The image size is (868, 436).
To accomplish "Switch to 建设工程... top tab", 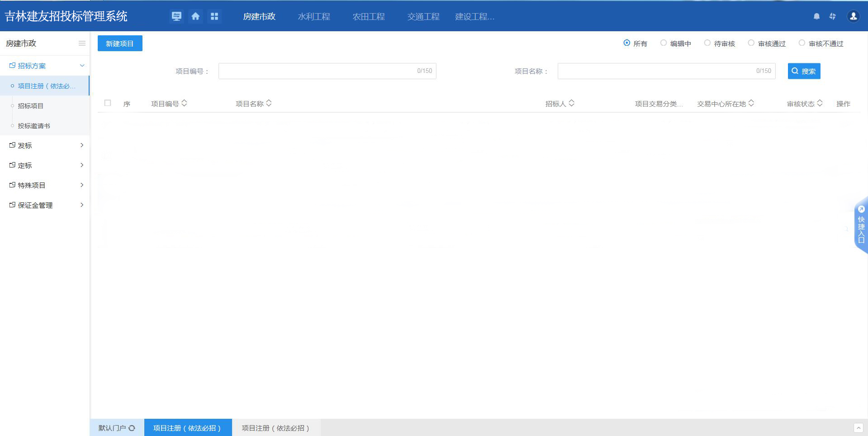I will tap(474, 16).
